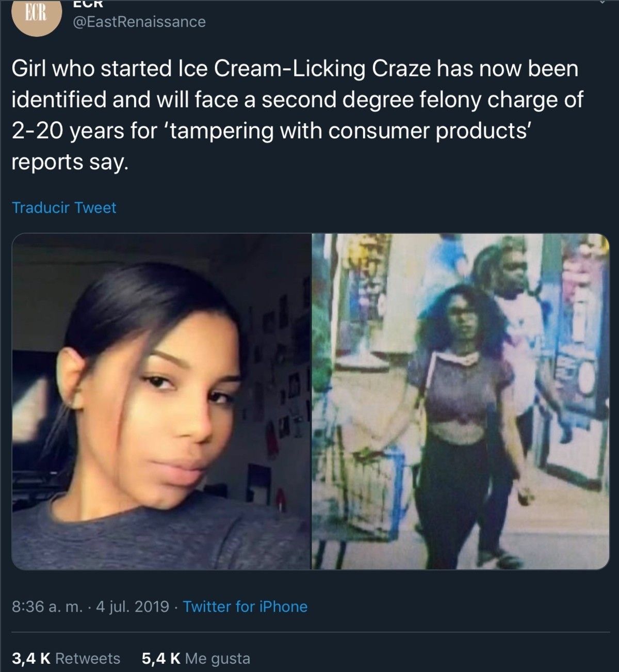Click the 8:36 a. m. timestamp
Image resolution: width=619 pixels, height=672 pixels.
coord(47,606)
